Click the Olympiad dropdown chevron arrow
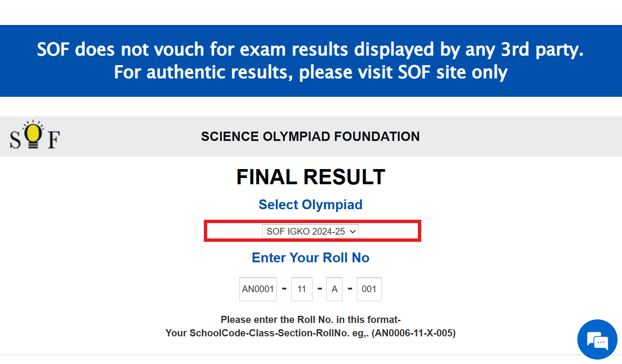Viewport: 622px width, 364px height. [x=353, y=232]
